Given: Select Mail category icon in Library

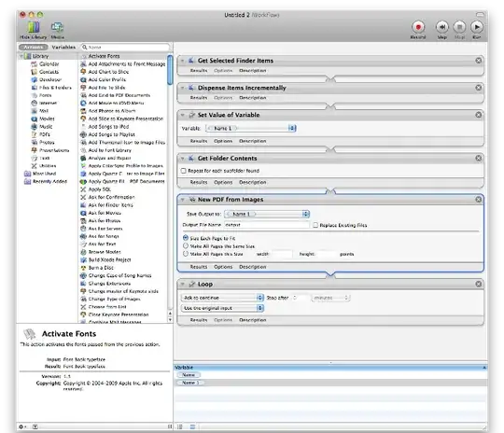Looking at the screenshot, I should coord(35,111).
